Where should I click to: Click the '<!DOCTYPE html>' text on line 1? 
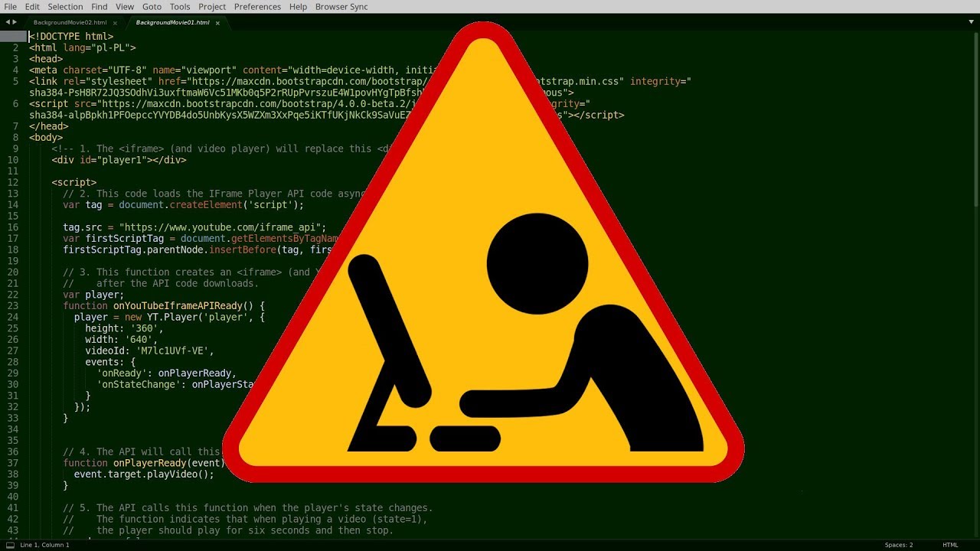click(71, 36)
